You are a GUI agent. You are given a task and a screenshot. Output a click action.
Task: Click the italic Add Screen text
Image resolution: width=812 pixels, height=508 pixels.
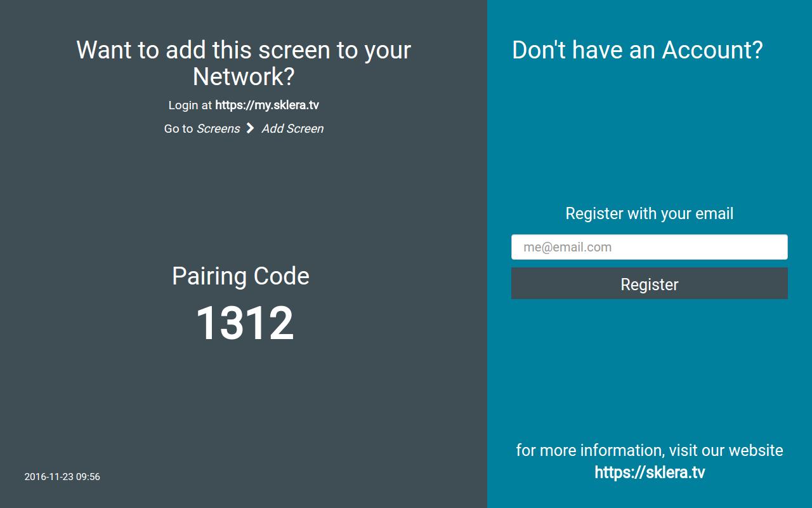coord(292,128)
